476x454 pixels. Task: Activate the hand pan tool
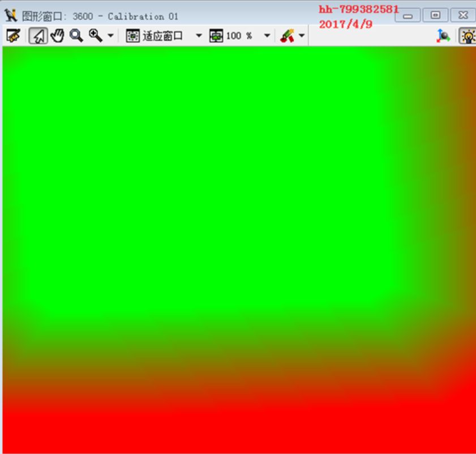pyautogui.click(x=57, y=36)
